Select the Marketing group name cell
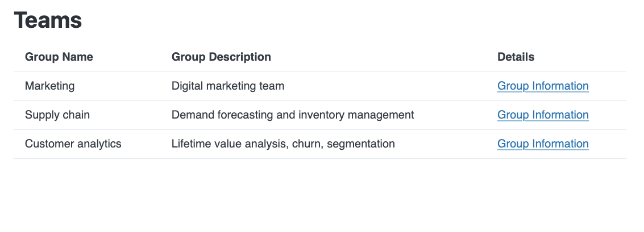This screenshot has width=644, height=232. click(50, 86)
